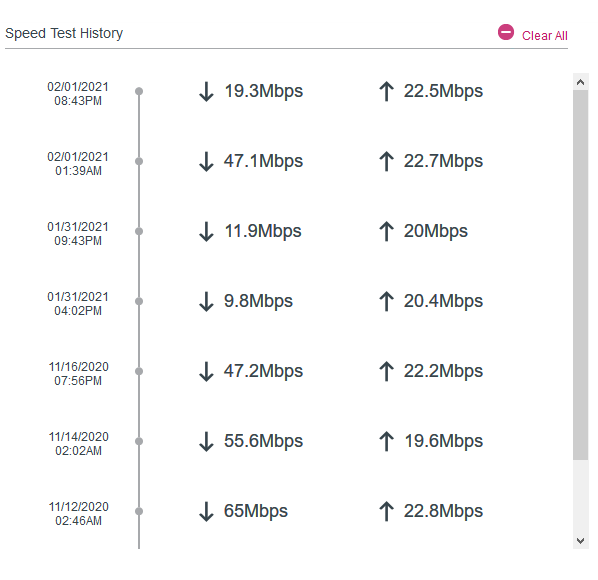Click the upload arrow beside 19.6Mbps

tap(386, 442)
